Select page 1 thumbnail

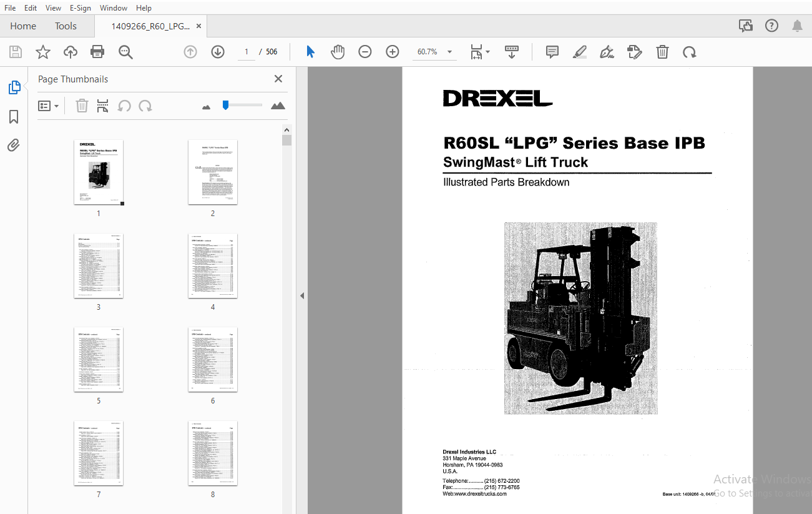(99, 172)
